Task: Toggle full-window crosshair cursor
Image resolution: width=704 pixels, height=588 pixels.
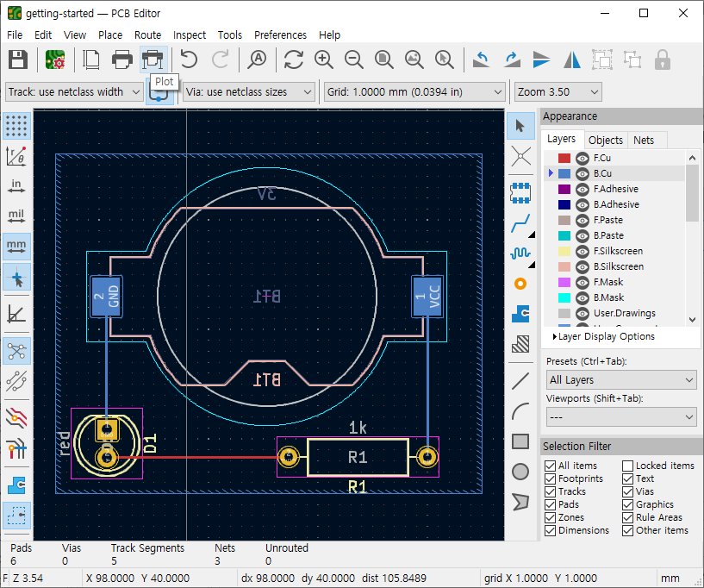Action: point(16,277)
